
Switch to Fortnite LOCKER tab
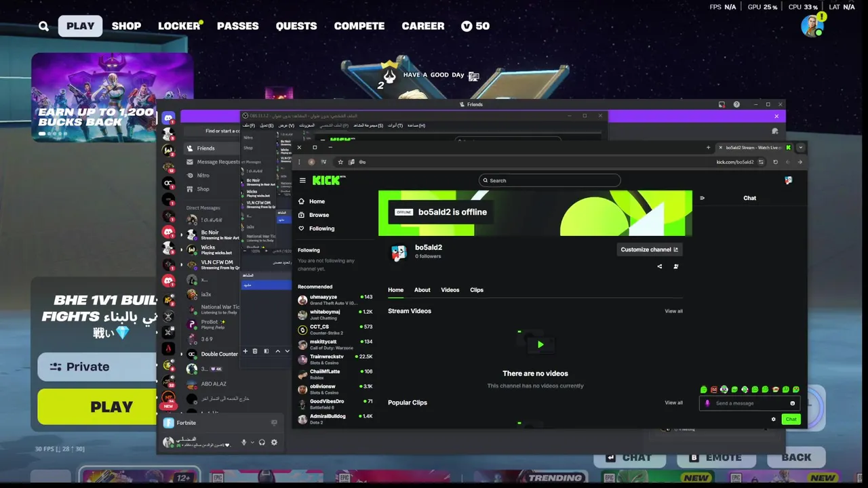(x=179, y=26)
